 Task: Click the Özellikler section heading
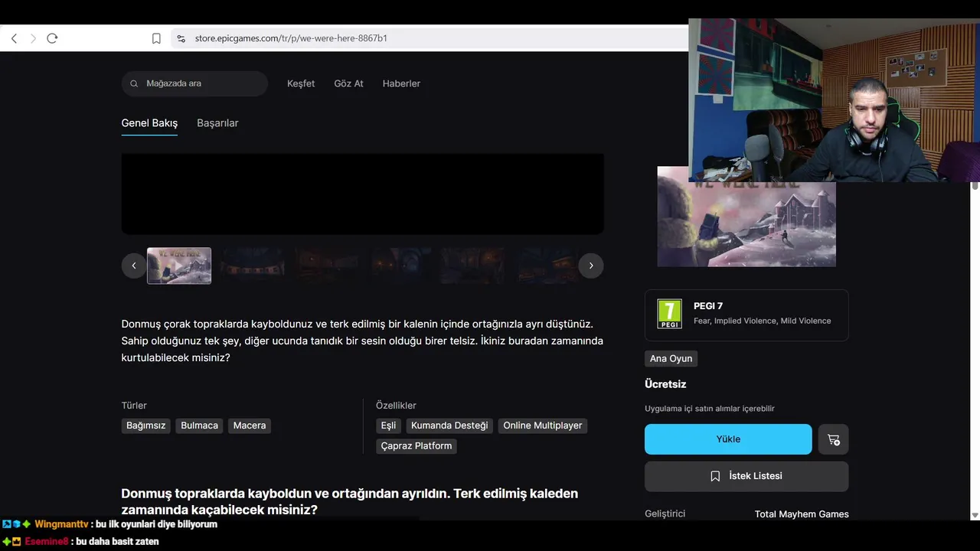pyautogui.click(x=396, y=406)
